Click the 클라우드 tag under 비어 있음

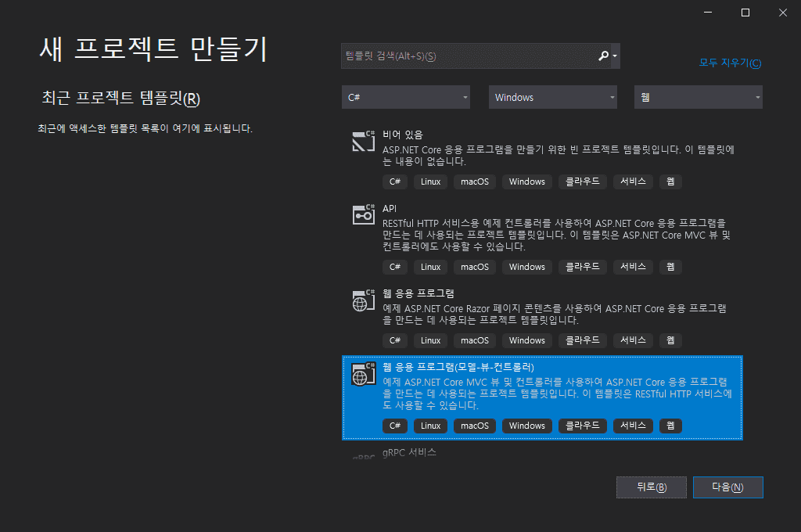tap(582, 182)
